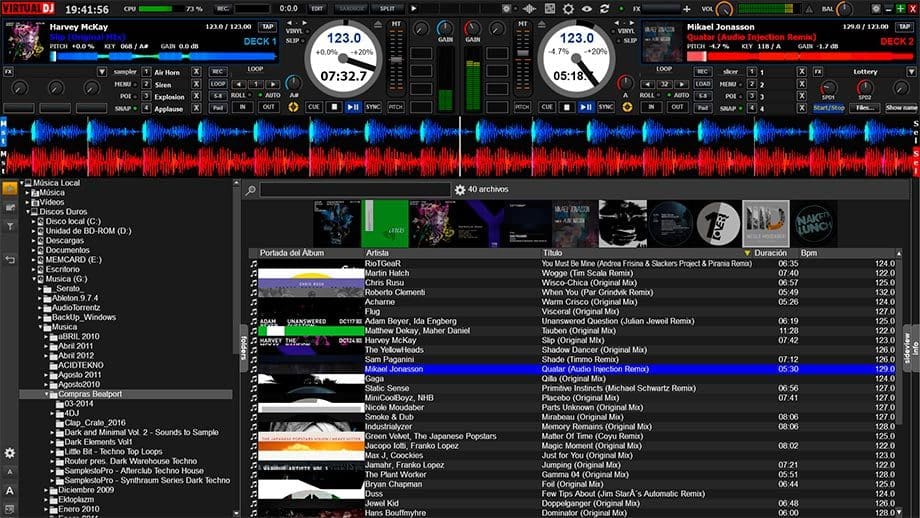The image size is (920, 518).
Task: Click the master VOL knob
Action: pos(725,9)
